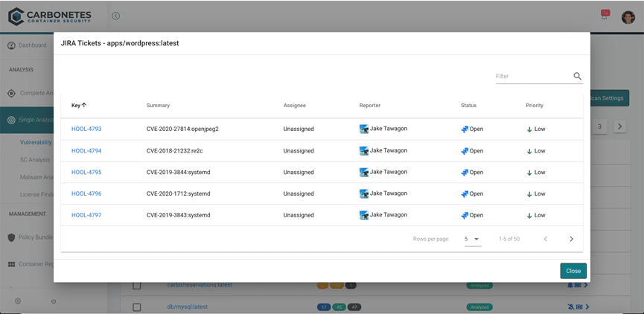Open settings gear in sidebar footer
Screen dimensions: 644x314
pos(18,301)
